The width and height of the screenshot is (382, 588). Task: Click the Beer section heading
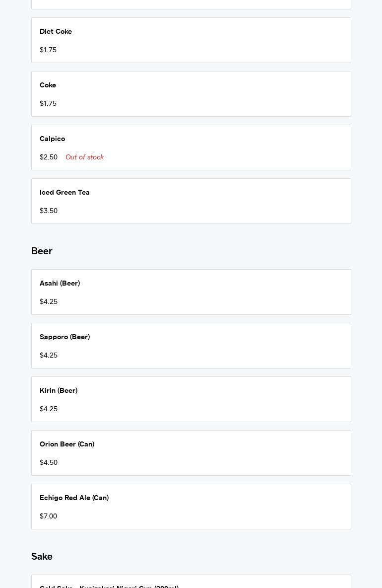pyautogui.click(x=42, y=251)
